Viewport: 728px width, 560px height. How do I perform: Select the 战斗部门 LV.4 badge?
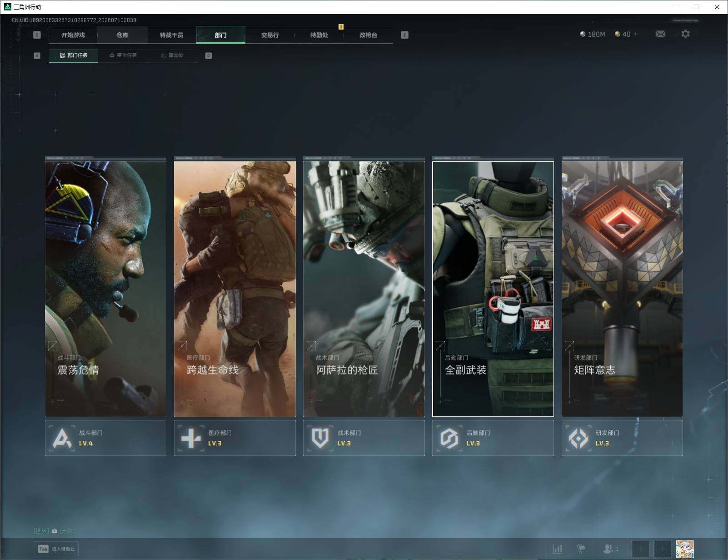105,438
